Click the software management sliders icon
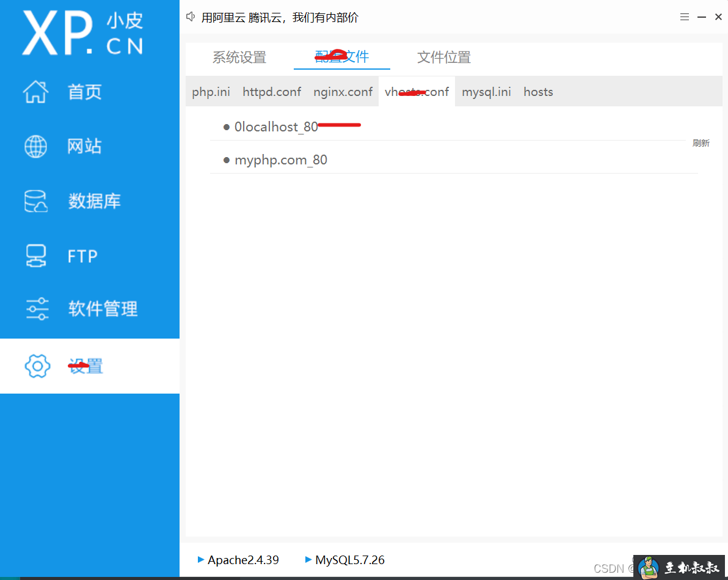Viewport: 728px width, 580px height. [37, 309]
